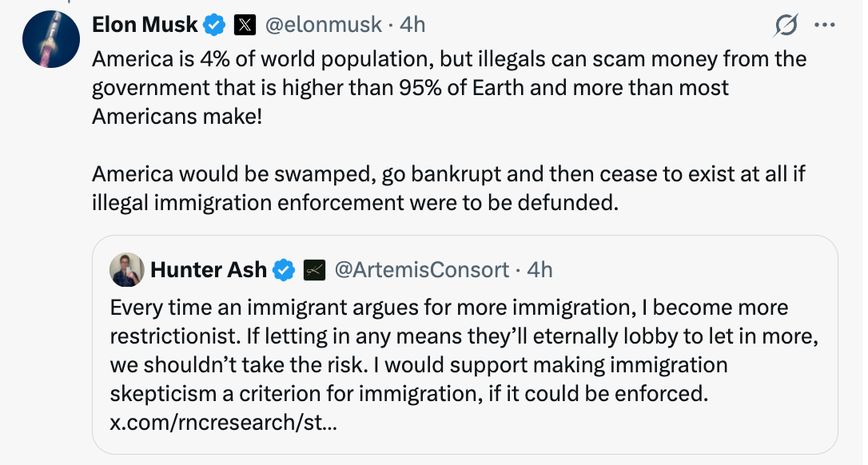Click the Grok explain-post icon
Image resolution: width=868 pixels, height=465 pixels.
point(786,26)
